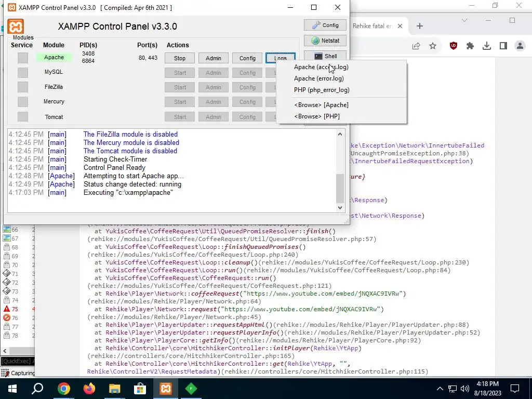The width and height of the screenshot is (532, 399).
Task: Click Tomcat Admin button
Action: click(x=214, y=117)
